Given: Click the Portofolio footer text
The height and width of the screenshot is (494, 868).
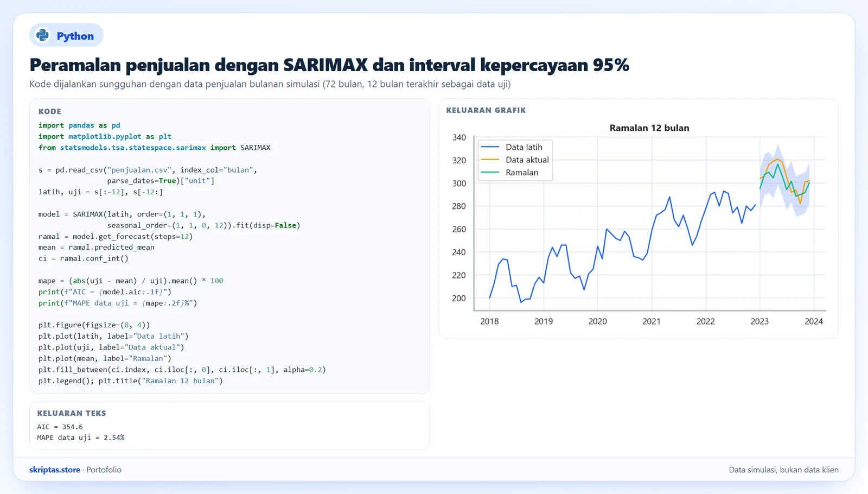Looking at the screenshot, I should pyautogui.click(x=104, y=470).
